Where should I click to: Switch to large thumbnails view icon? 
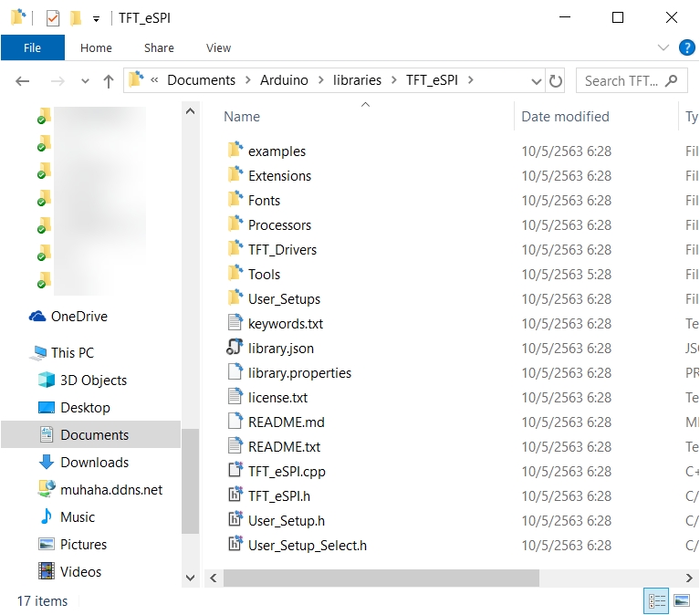[681, 600]
